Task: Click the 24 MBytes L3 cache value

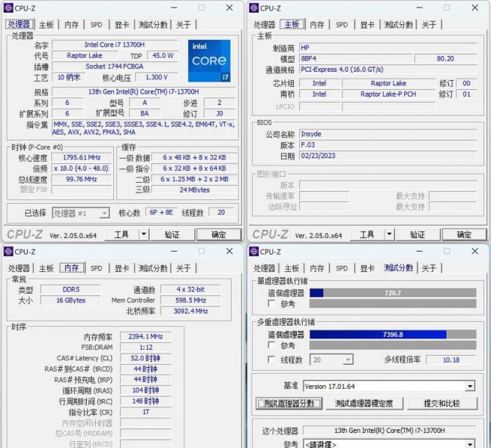Action: [x=194, y=190]
